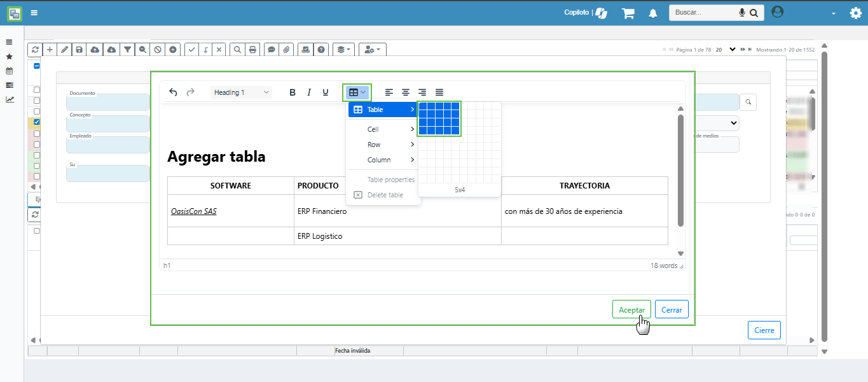Uncheck the checked row checkbox
The height and width of the screenshot is (382, 868).
click(x=37, y=122)
